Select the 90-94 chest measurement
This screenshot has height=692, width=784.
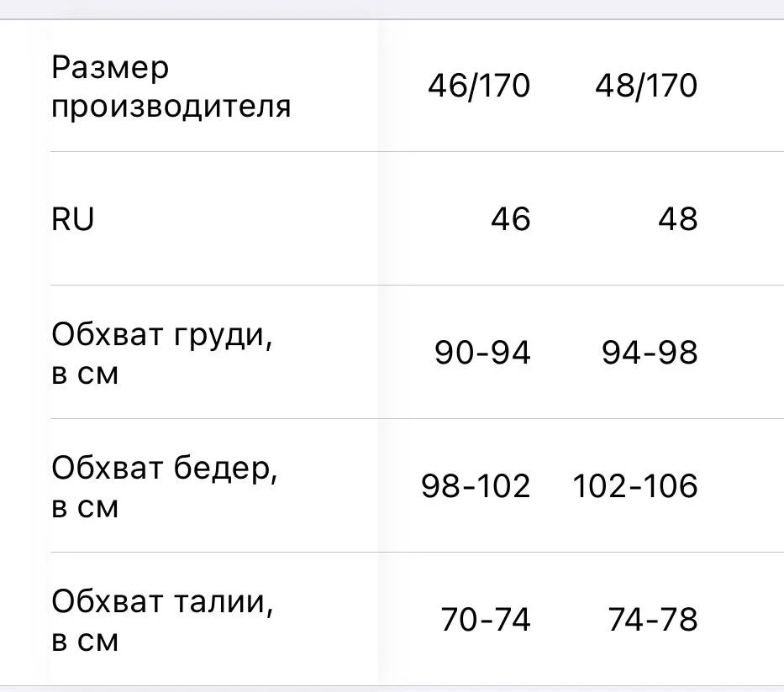pos(482,353)
